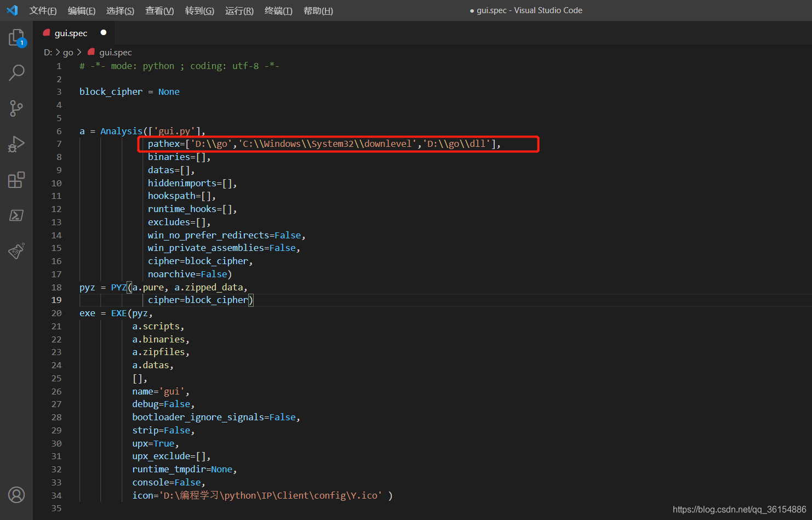The image size is (812, 520).
Task: Click the unsaved changes dot on gui.spec tab
Action: (102, 32)
